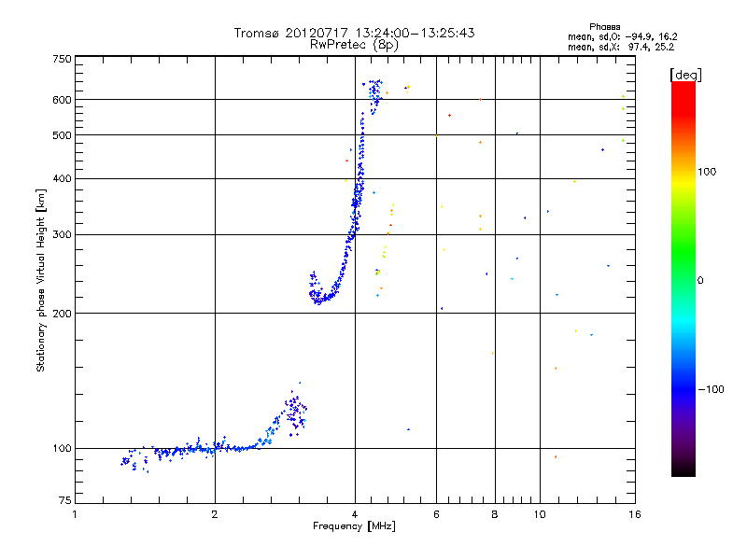Click the y-axis tick label '400'
This screenshot has width=747, height=560.
pyautogui.click(x=62, y=179)
